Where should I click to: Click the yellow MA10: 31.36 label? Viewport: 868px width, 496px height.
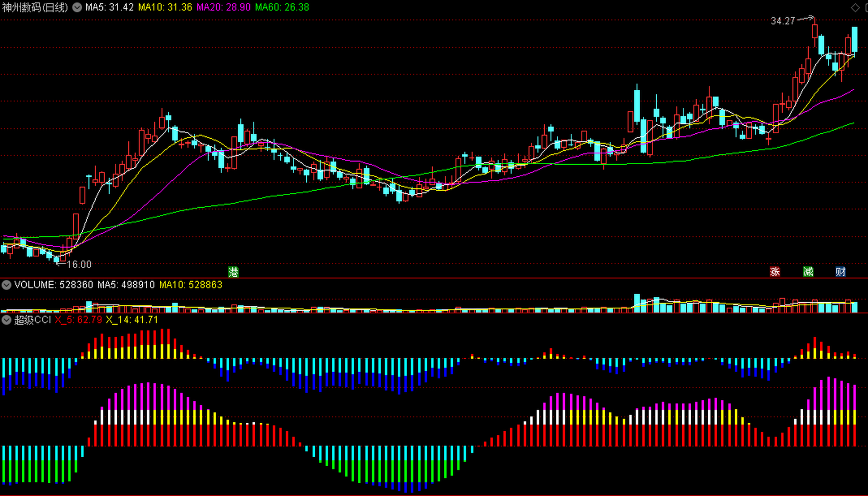(165, 7)
